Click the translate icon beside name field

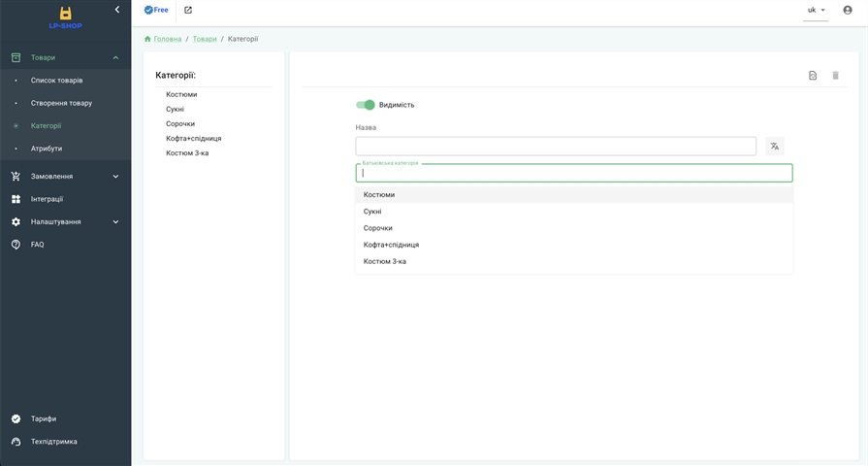(774, 147)
